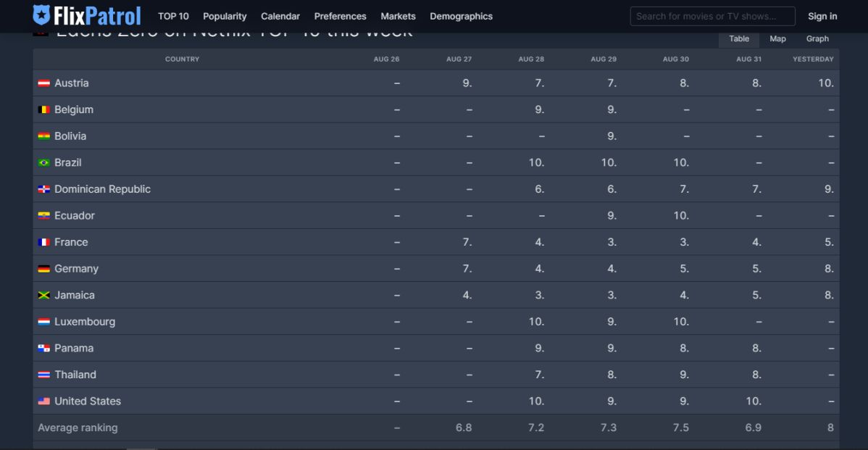
Task: Open the Popularity menu
Action: pos(225,16)
